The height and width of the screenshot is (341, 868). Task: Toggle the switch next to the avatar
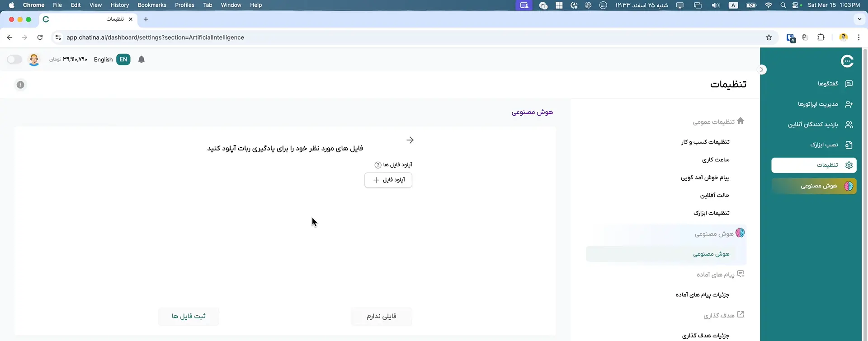14,60
